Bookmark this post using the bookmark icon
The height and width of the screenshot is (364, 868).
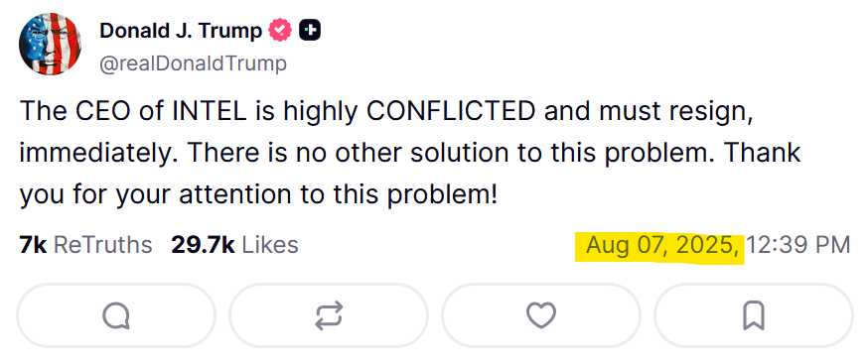[754, 315]
